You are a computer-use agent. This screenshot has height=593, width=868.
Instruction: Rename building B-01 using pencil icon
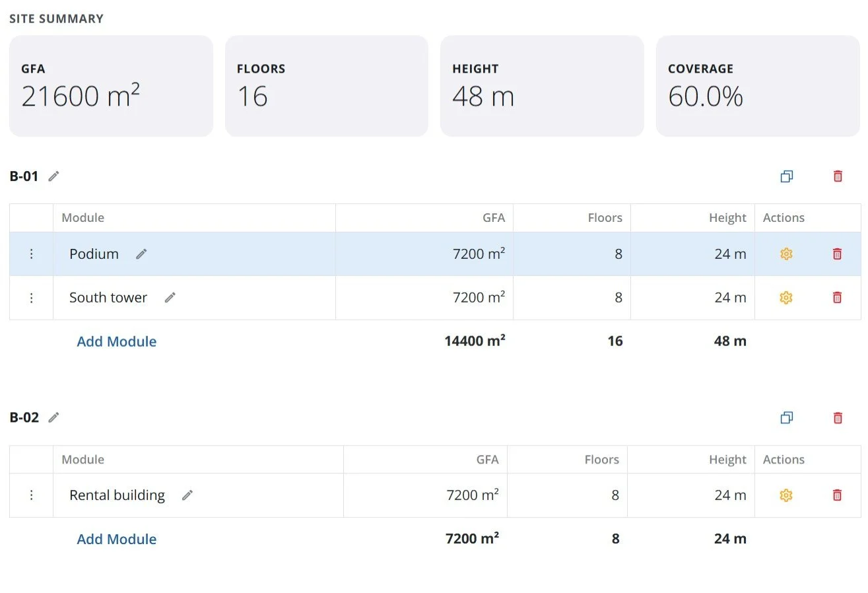tap(53, 176)
